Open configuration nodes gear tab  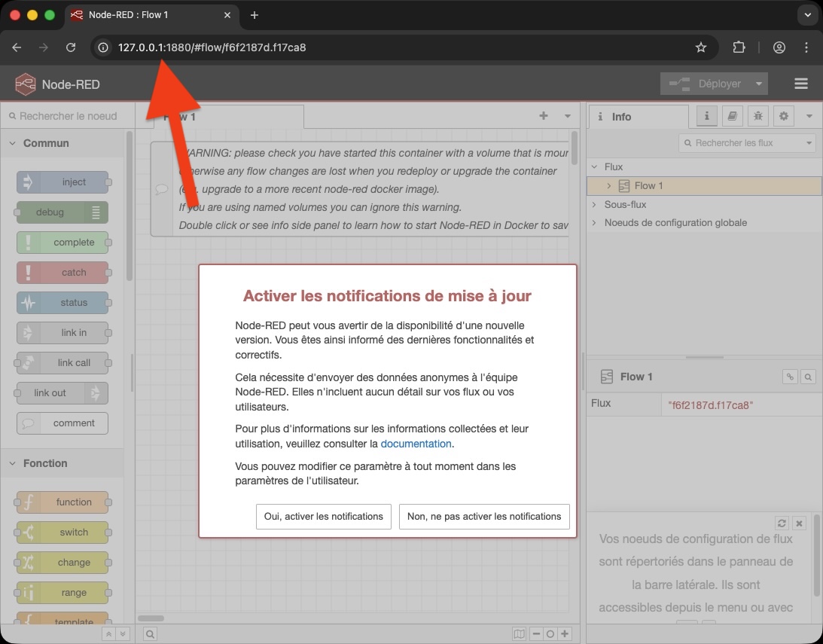tap(784, 117)
